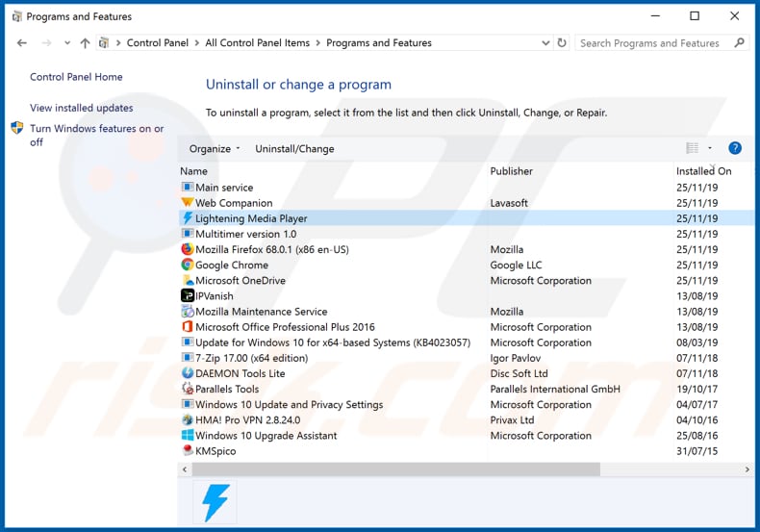Click the scrollbar right arrow
Screen dimensions: 760x532
pos(747,469)
